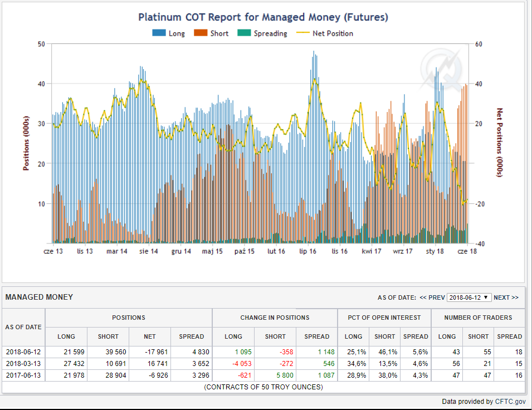Click the NUMBER OF TRADERS header
This screenshot has height=410, width=532.
point(478,318)
